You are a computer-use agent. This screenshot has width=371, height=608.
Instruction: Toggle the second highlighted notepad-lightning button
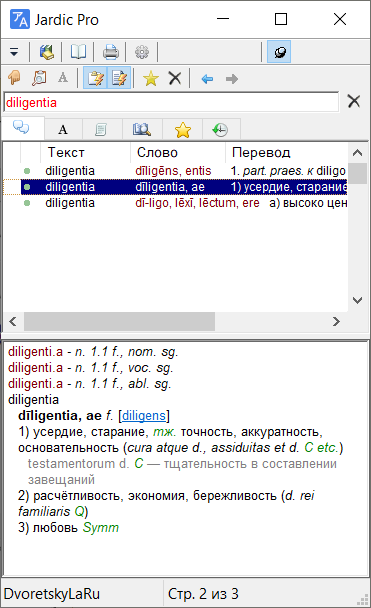(x=119, y=79)
